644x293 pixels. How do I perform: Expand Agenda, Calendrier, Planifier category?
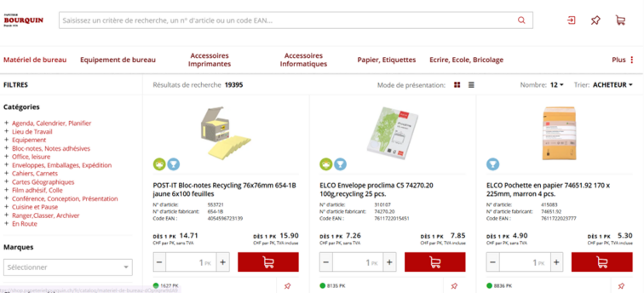tap(6, 123)
